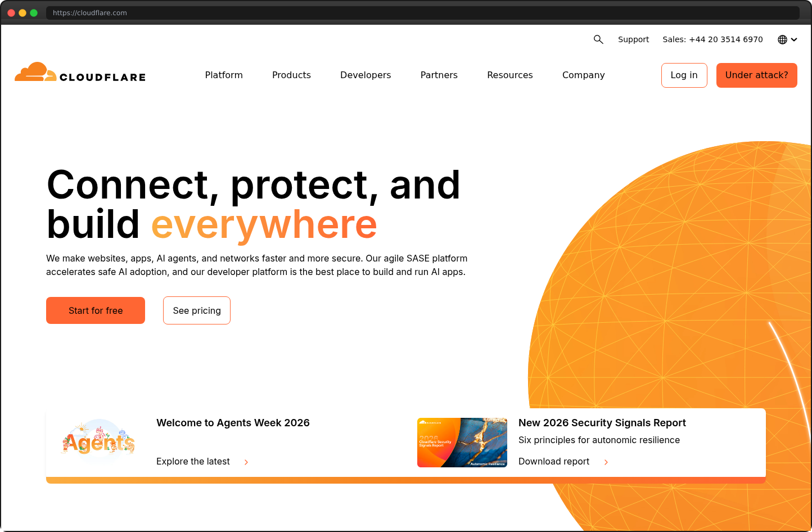The width and height of the screenshot is (812, 532).
Task: Open the Resources dropdown
Action: [x=509, y=75]
